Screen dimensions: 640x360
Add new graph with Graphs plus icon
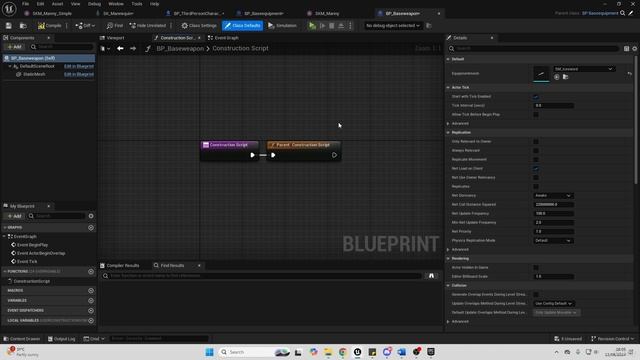91,227
